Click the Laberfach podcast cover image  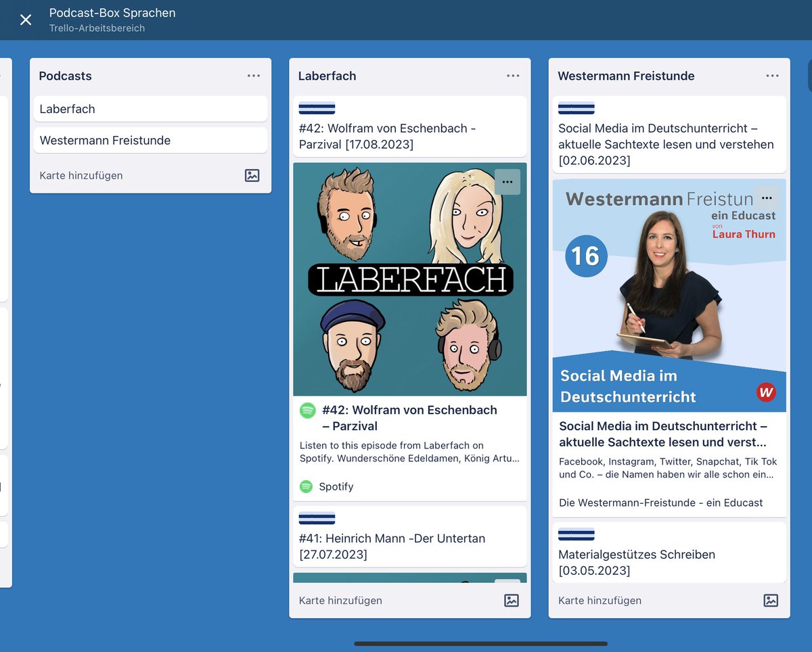(x=410, y=279)
